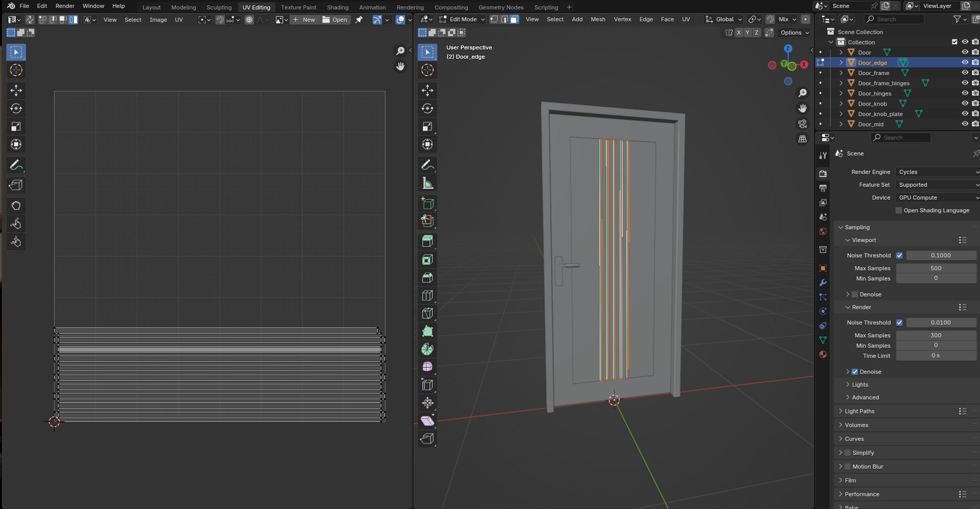
Task: Enable the Simplify checkbox
Action: 848,453
